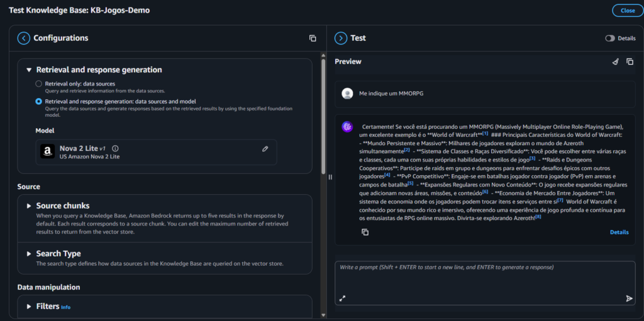644x321 pixels.
Task: Edit the Nova 2 Lite model with pencil
Action: point(265,149)
